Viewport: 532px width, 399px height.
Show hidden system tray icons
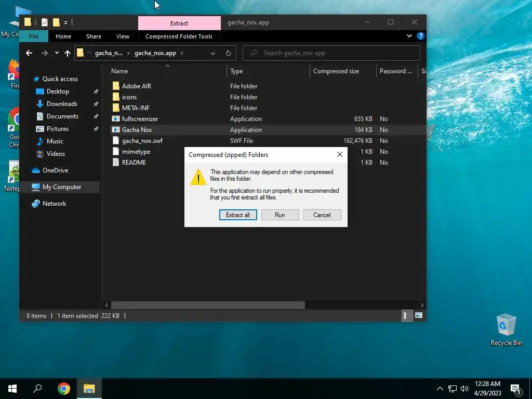click(x=440, y=389)
